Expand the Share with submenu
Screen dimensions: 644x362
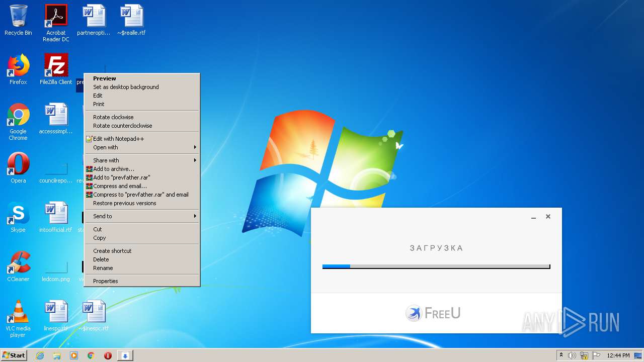pyautogui.click(x=142, y=160)
